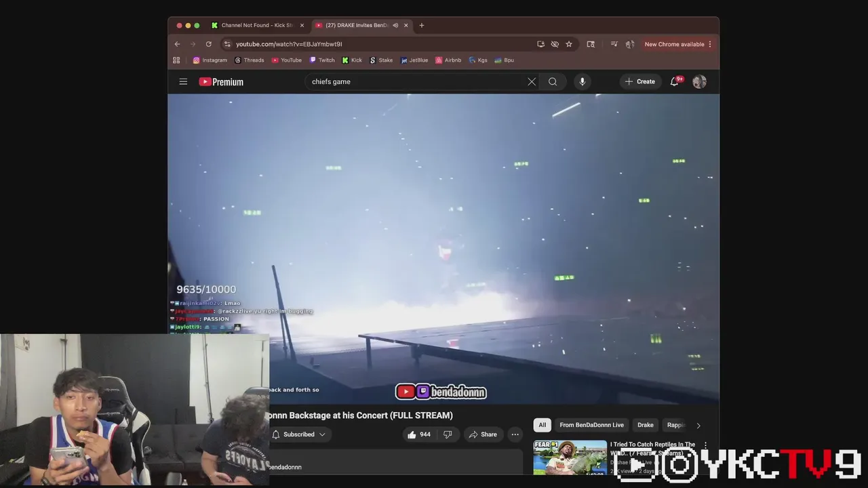The width and height of the screenshot is (868, 488).
Task: Clear the search text with the X
Action: (532, 81)
